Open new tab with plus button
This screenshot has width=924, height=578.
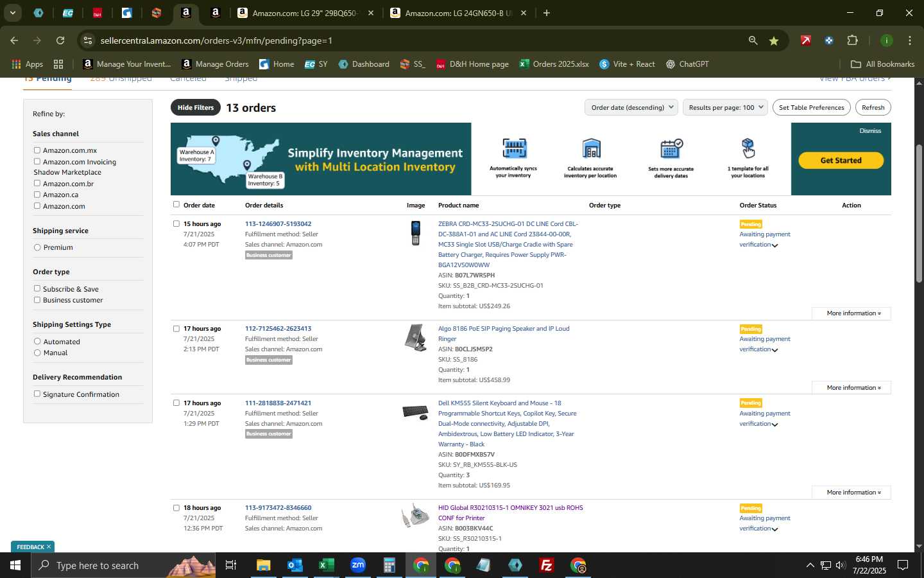[x=547, y=13]
